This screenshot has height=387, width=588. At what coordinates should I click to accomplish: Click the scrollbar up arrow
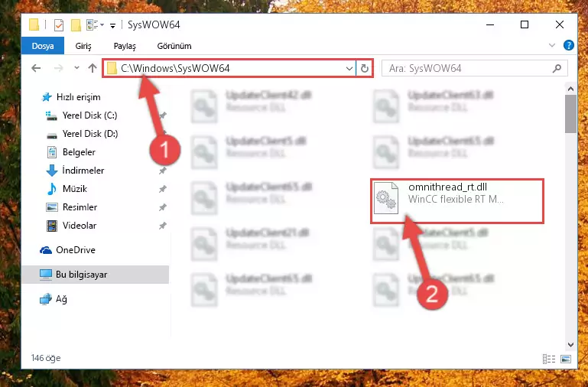coord(570,89)
